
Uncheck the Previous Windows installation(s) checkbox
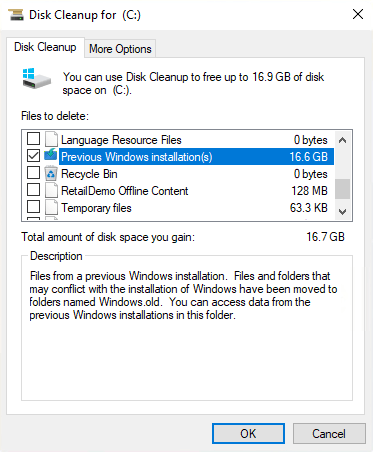point(33,155)
